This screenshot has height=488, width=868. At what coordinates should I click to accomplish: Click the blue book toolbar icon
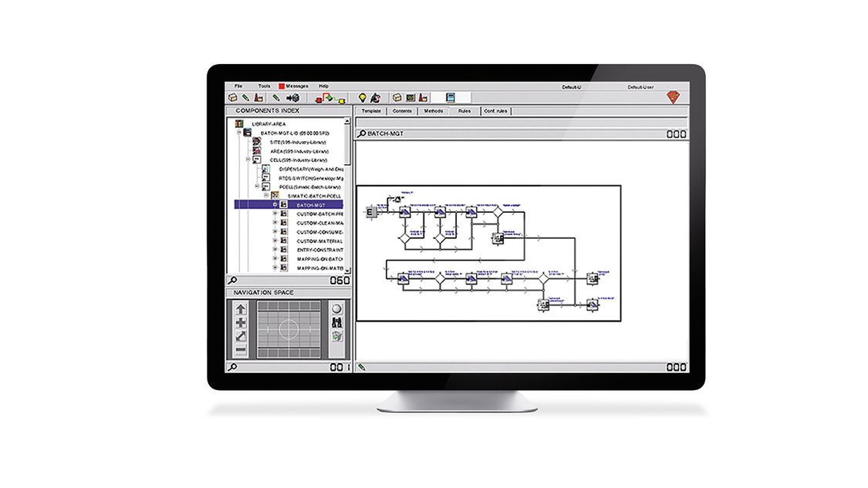pos(451,98)
